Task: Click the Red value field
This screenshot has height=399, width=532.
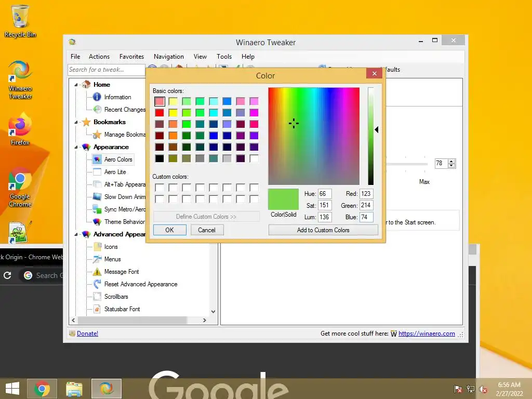Action: pos(366,194)
